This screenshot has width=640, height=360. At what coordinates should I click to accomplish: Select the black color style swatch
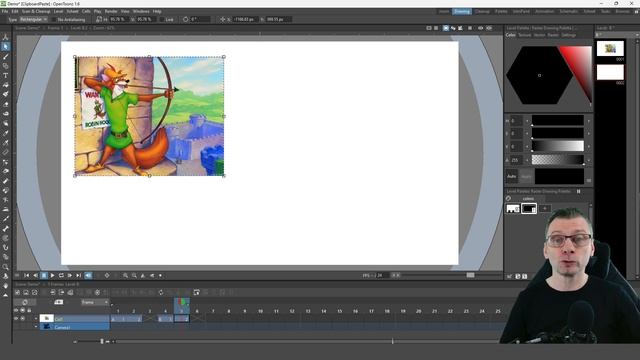(x=529, y=209)
